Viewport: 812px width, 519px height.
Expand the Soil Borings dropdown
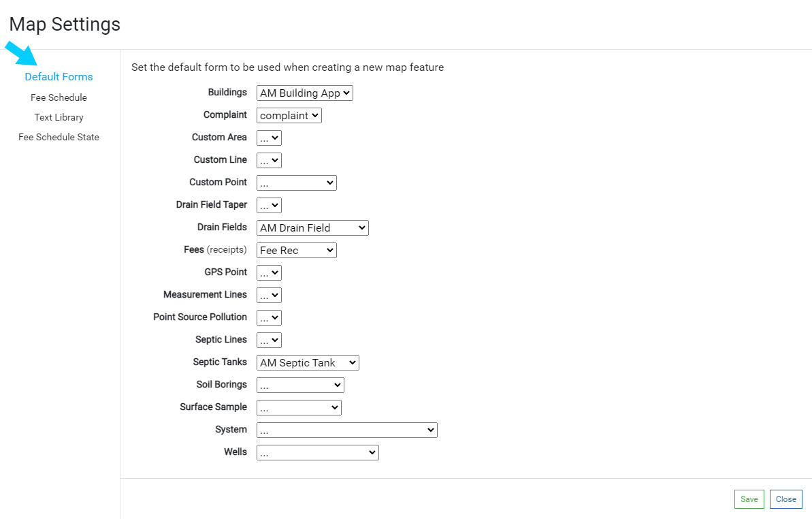point(300,386)
